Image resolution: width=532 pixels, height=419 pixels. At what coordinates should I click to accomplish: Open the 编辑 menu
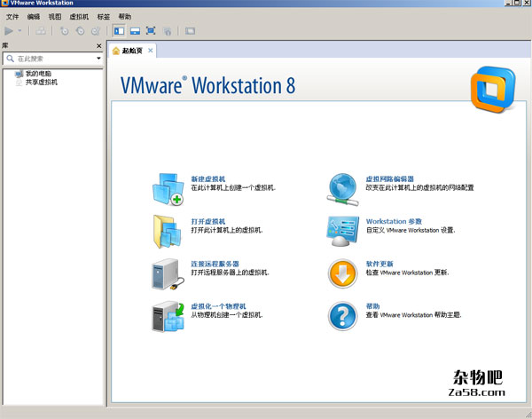pyautogui.click(x=34, y=17)
